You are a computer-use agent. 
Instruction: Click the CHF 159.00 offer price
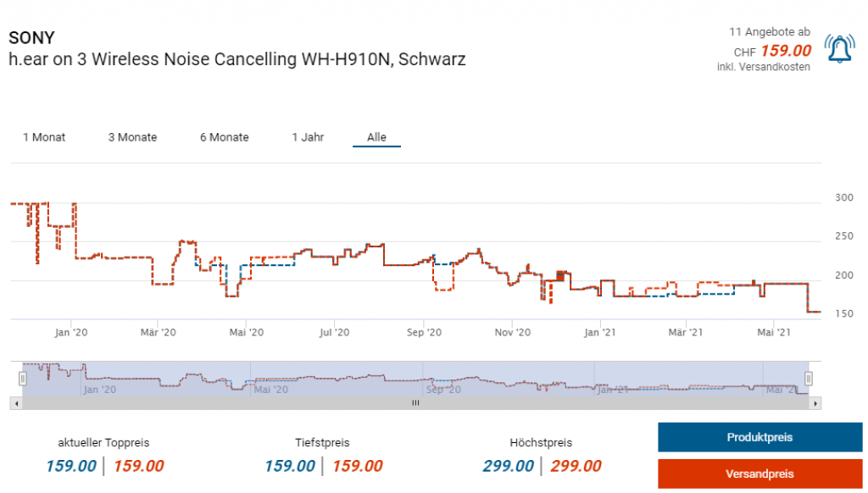pyautogui.click(x=785, y=51)
